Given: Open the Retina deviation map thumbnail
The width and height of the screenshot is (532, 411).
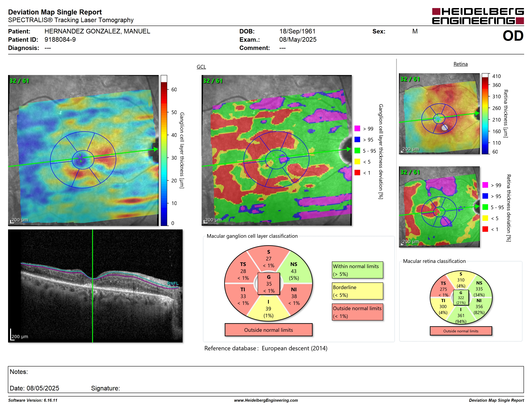Looking at the screenshot, I should [439, 207].
